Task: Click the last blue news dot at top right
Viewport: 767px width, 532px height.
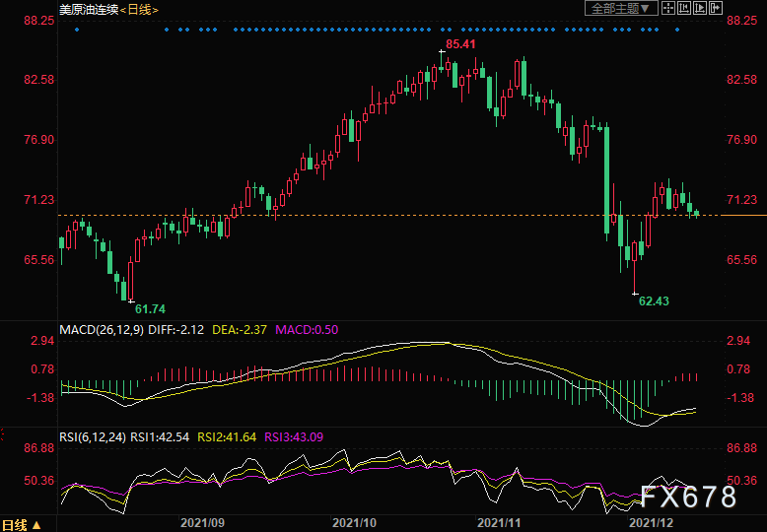Action: point(677,30)
